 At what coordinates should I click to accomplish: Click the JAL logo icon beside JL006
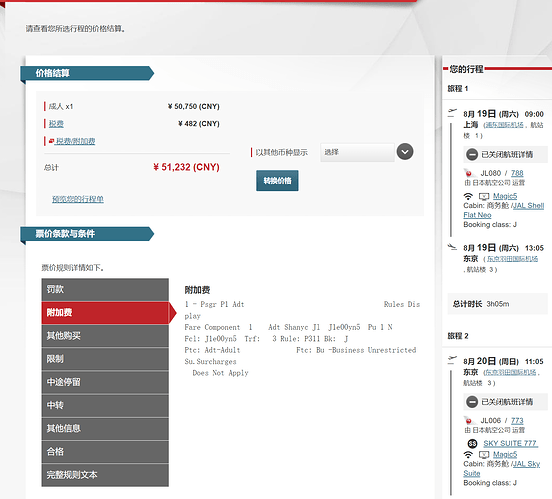point(469,420)
